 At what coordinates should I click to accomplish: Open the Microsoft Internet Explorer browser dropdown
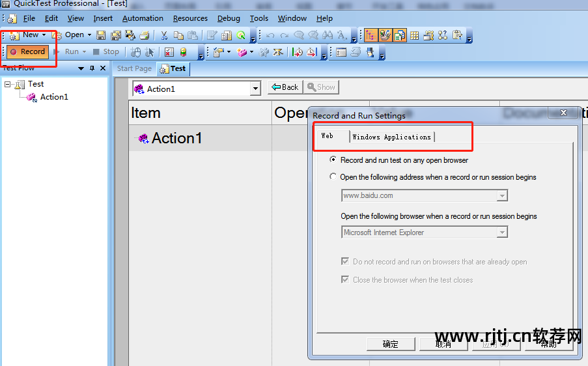pyautogui.click(x=502, y=232)
